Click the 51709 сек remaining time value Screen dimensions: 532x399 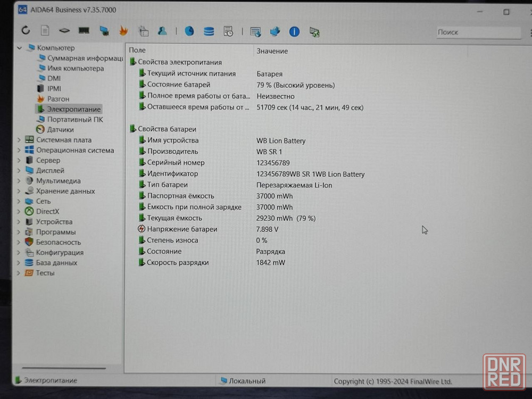(x=310, y=107)
